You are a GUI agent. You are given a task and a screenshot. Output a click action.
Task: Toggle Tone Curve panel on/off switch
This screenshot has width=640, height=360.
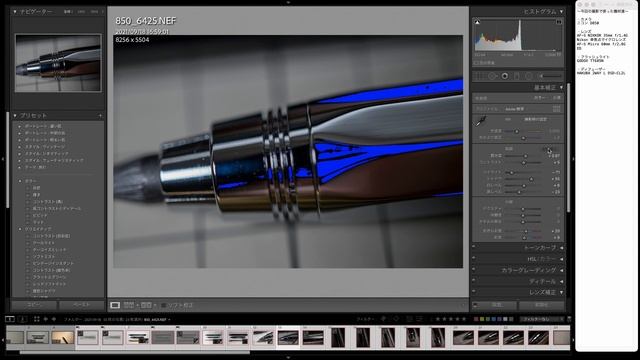(x=474, y=247)
